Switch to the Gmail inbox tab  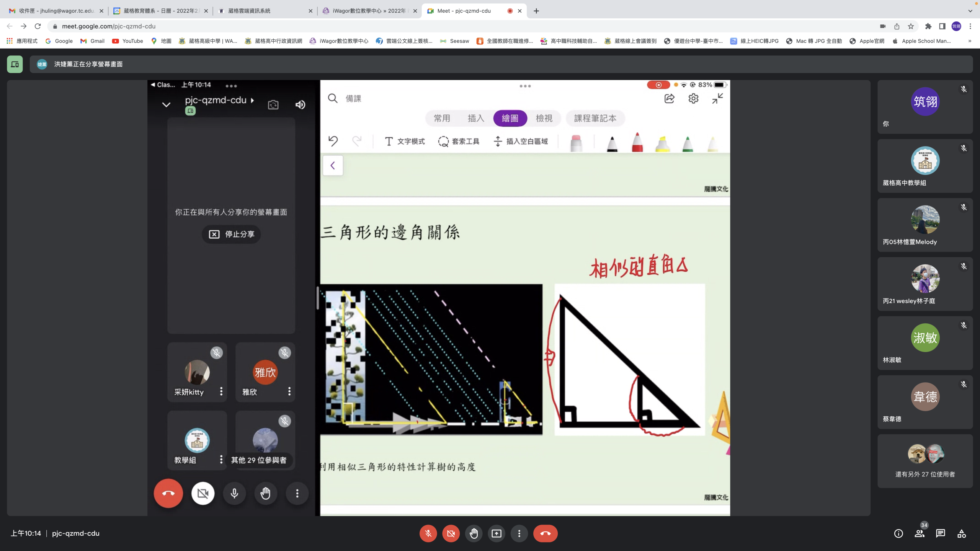click(56, 11)
